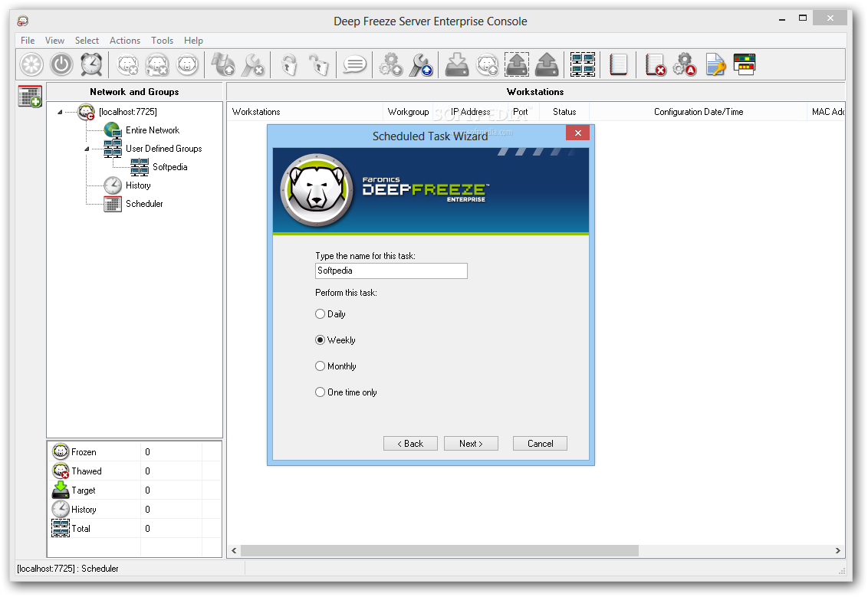Click the speech bubble send message icon
Screen dimensions: 868x597
coord(354,64)
